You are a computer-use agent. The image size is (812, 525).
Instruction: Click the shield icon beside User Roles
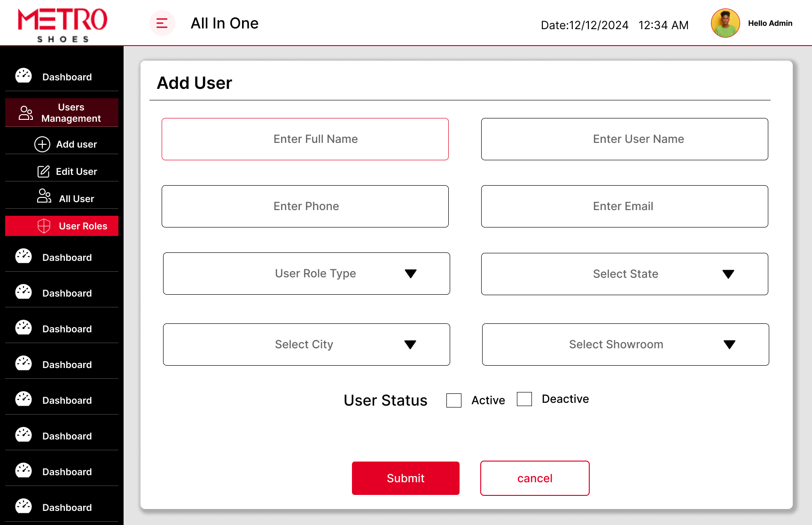44,226
